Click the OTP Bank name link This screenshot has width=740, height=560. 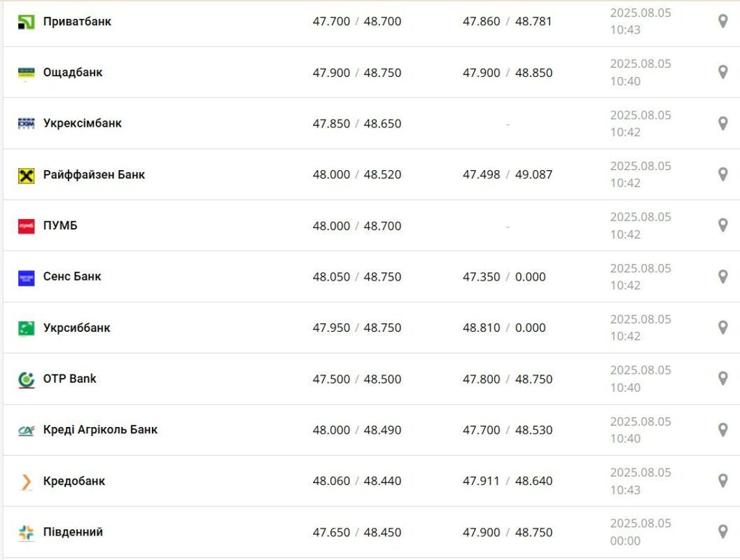point(69,379)
